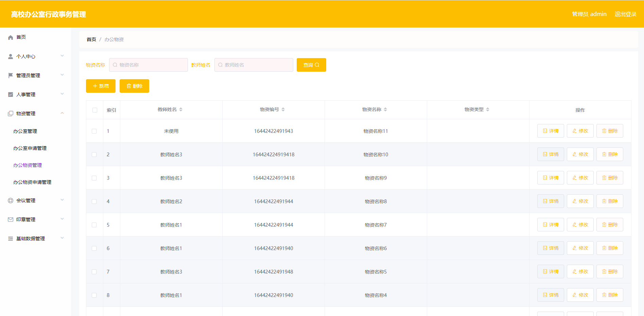Click the batch 删除 button above the table

point(134,86)
